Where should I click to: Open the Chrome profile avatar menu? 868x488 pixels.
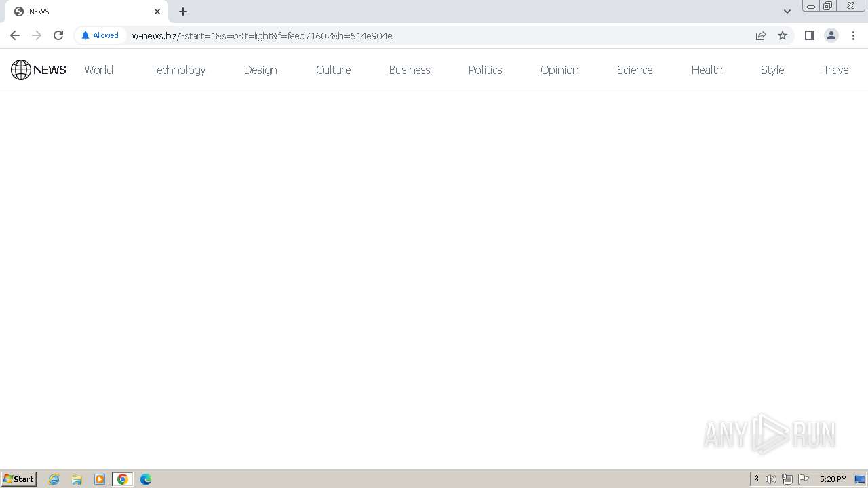831,35
